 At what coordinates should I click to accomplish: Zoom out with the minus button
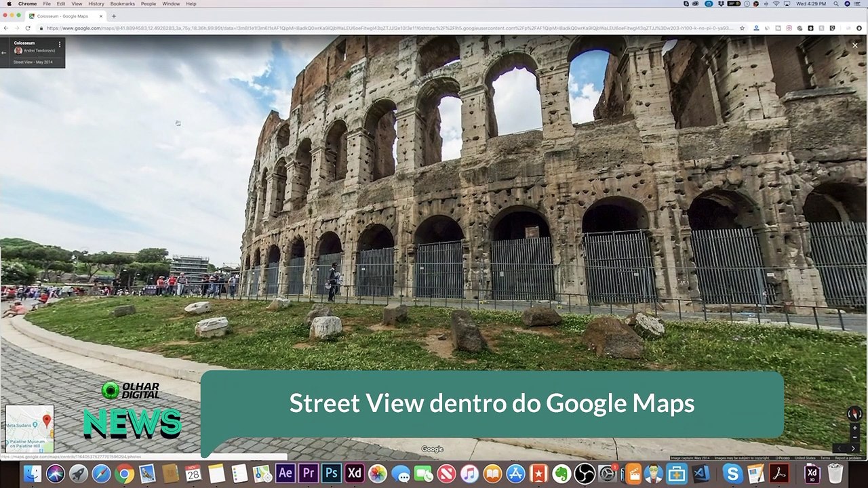coord(854,437)
